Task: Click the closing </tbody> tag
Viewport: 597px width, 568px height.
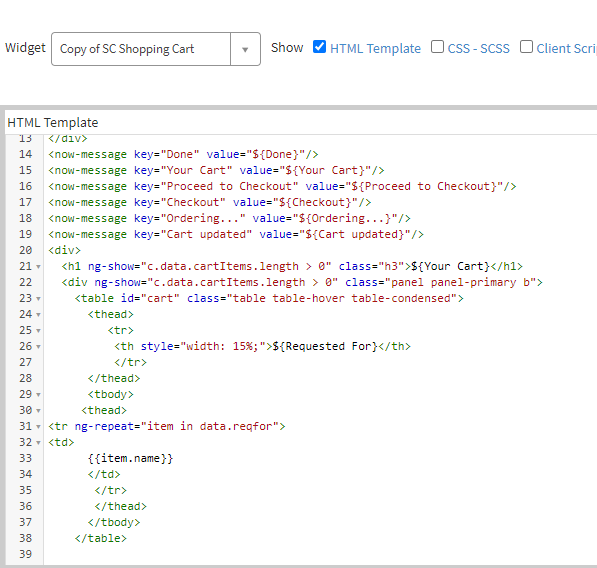Action: pos(114,522)
